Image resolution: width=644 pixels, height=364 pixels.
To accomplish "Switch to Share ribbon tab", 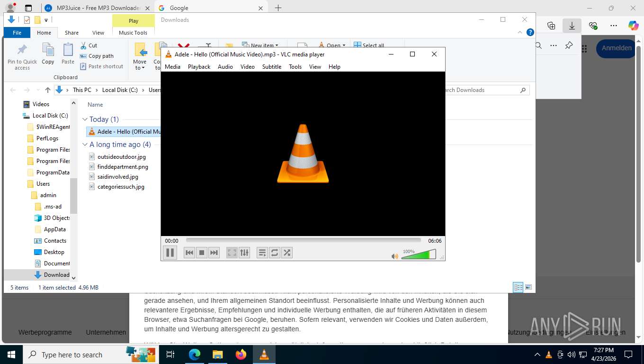I will pos(72,33).
